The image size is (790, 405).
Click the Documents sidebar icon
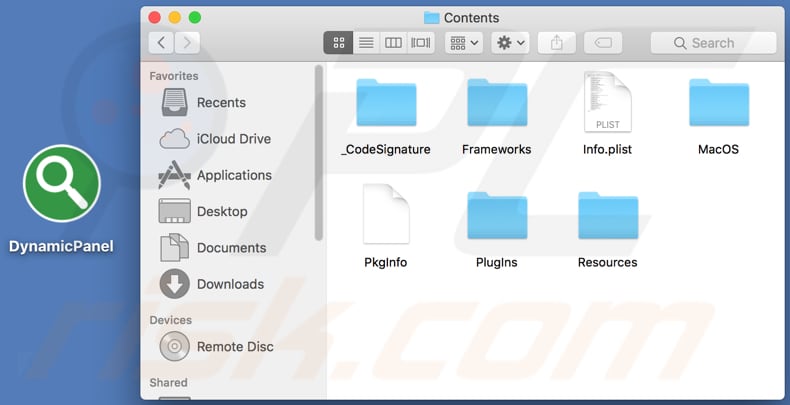point(174,247)
